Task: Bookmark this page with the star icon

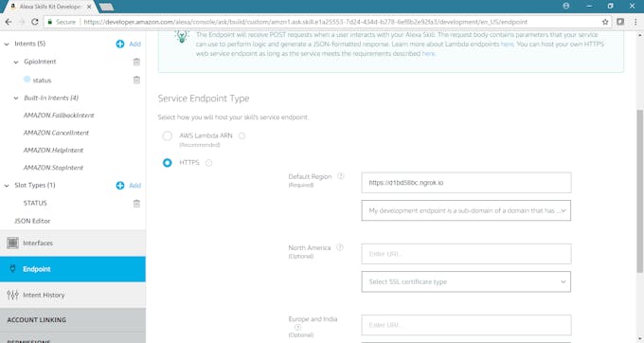Action: click(x=605, y=22)
